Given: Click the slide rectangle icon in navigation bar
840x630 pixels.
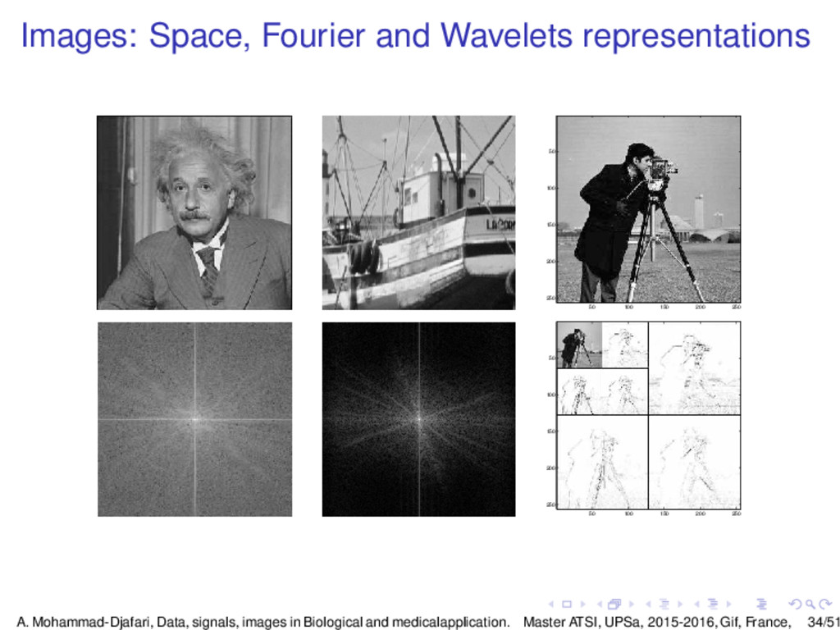Looking at the screenshot, I should pyautogui.click(x=567, y=605).
